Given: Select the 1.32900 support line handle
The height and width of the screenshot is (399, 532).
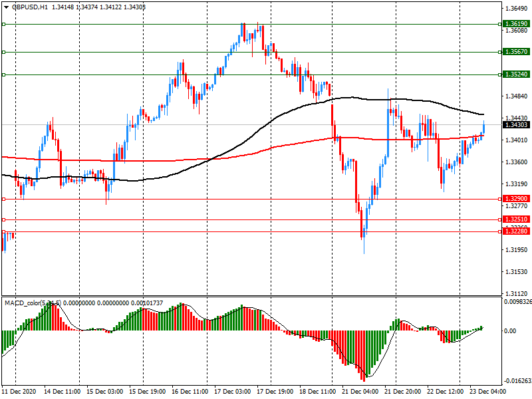Looking at the screenshot, I should point(3,199).
